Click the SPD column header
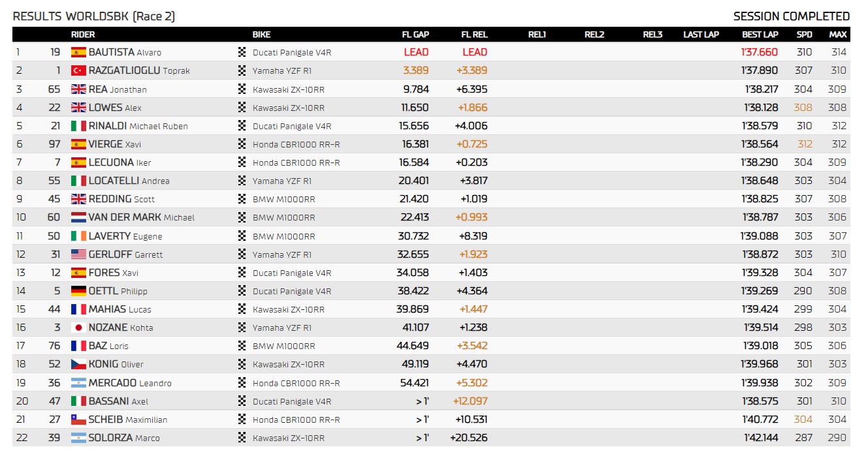Screen dimensions: 868x460 point(805,35)
